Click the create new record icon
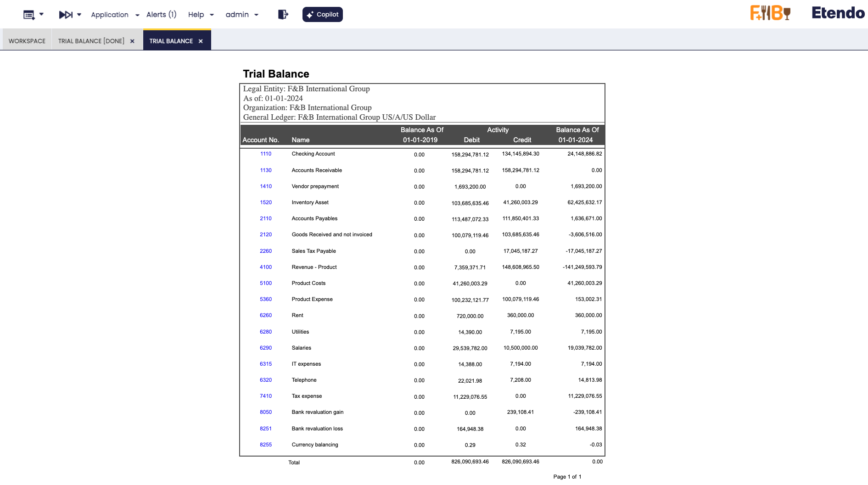868x485 pixels. (x=29, y=15)
